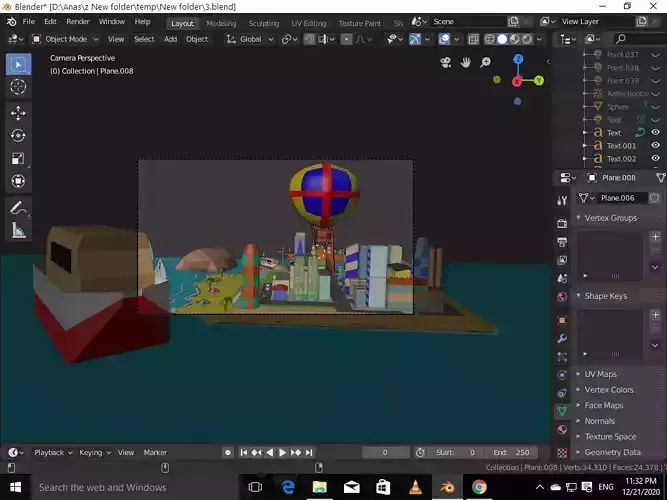Image resolution: width=667 pixels, height=500 pixels.
Task: Open the Render menu
Action: (x=78, y=22)
